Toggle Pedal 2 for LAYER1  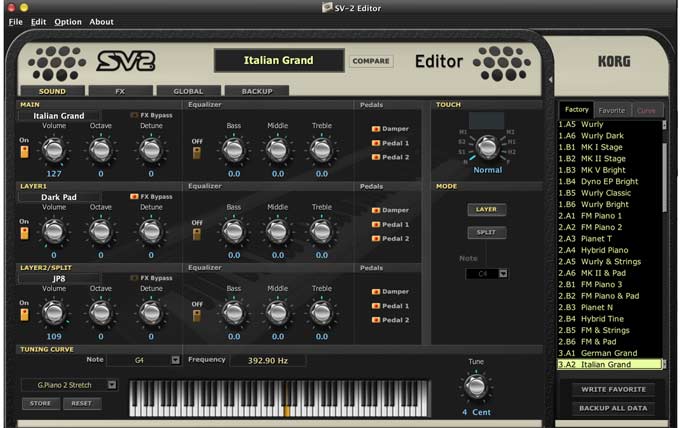pyautogui.click(x=376, y=239)
